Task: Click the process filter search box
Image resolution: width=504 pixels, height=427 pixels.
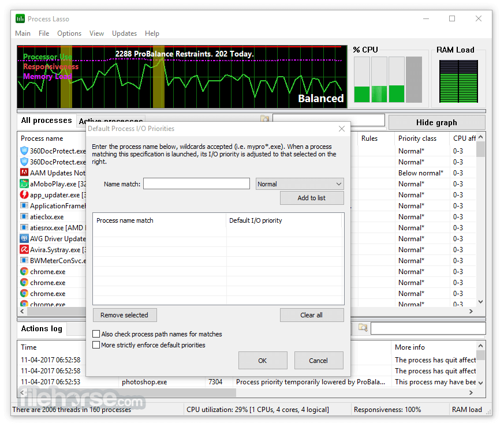Action: (x=328, y=120)
